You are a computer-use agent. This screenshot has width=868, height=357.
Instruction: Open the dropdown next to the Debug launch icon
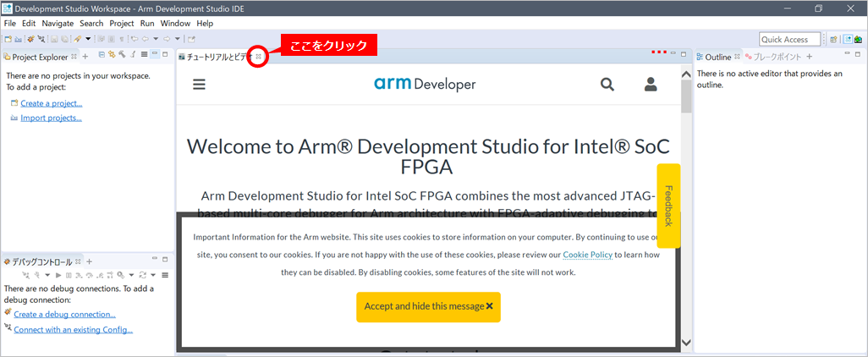88,39
